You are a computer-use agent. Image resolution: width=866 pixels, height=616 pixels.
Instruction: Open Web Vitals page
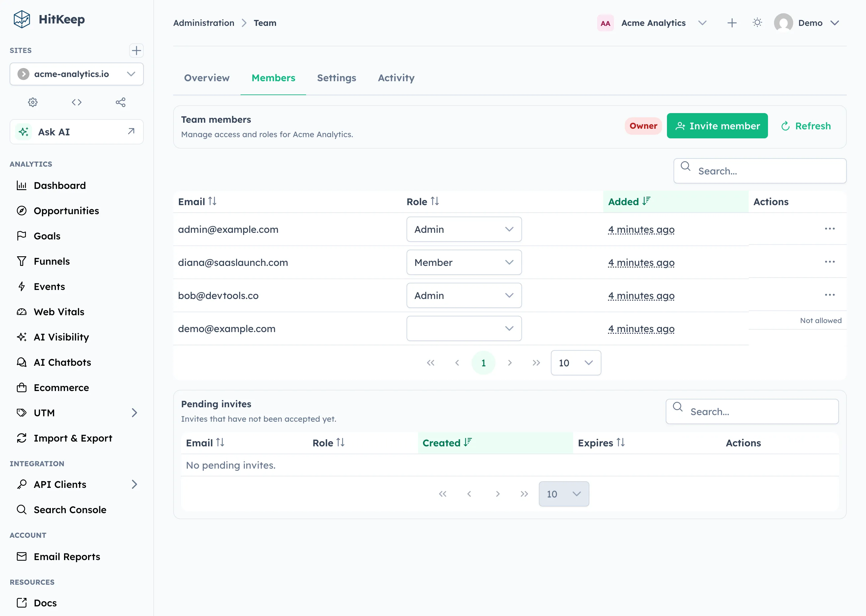point(77,312)
